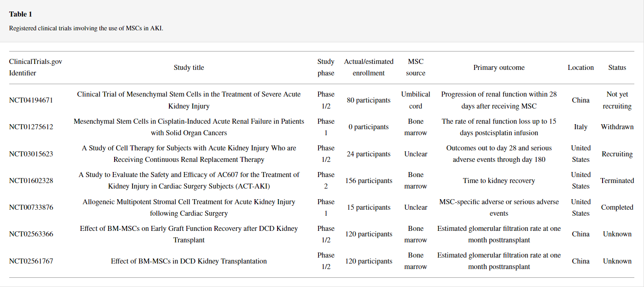644x287 pixels.
Task: Click the "Table 1" heading
Action: coord(21,14)
